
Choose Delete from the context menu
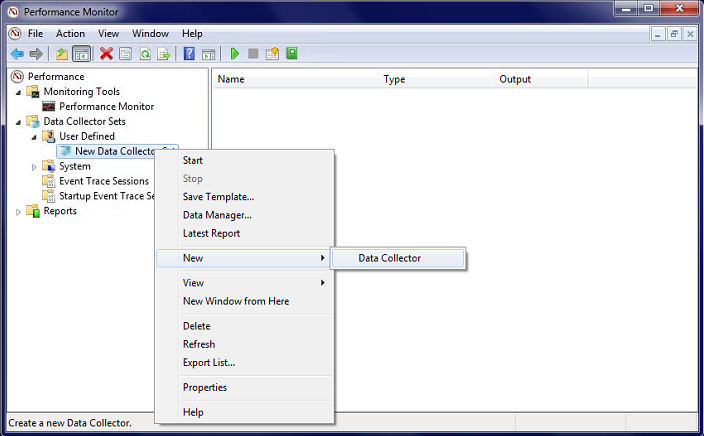245,326
